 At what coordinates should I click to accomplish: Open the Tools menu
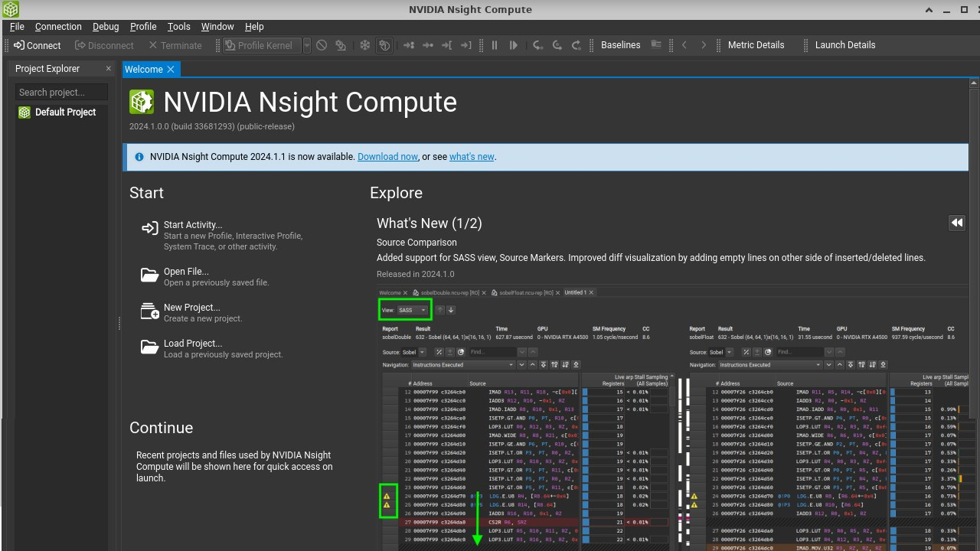click(x=178, y=26)
